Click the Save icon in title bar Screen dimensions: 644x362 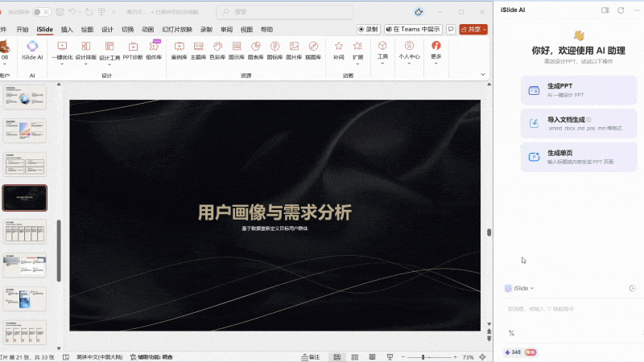pos(60,12)
